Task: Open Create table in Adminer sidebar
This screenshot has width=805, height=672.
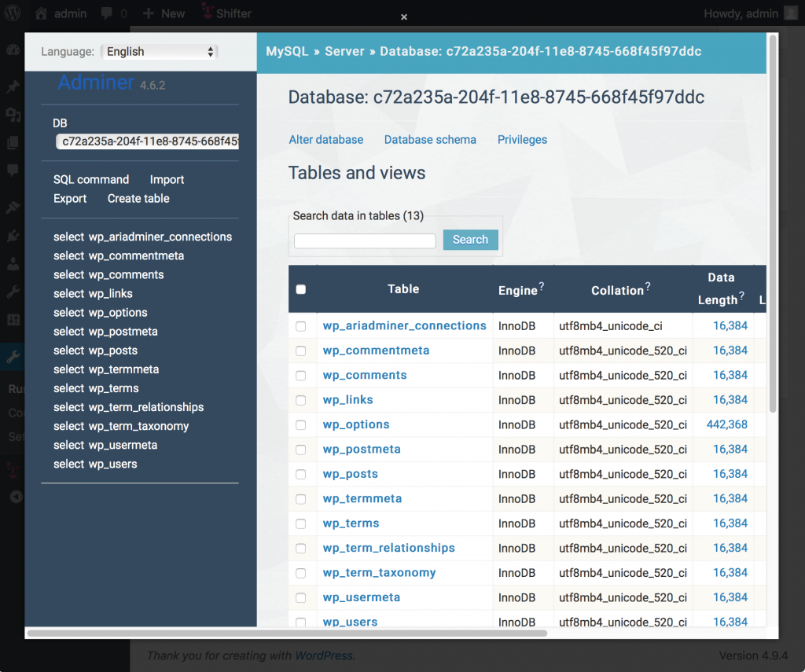Action: (x=138, y=199)
